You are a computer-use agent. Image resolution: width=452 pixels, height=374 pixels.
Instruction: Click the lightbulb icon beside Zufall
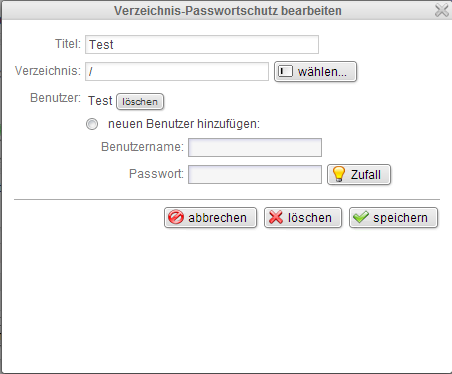339,174
